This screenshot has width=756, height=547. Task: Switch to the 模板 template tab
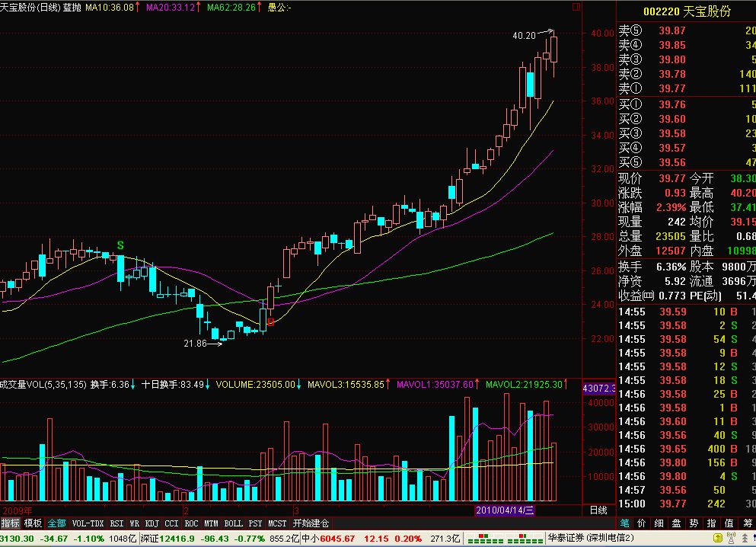(33, 523)
